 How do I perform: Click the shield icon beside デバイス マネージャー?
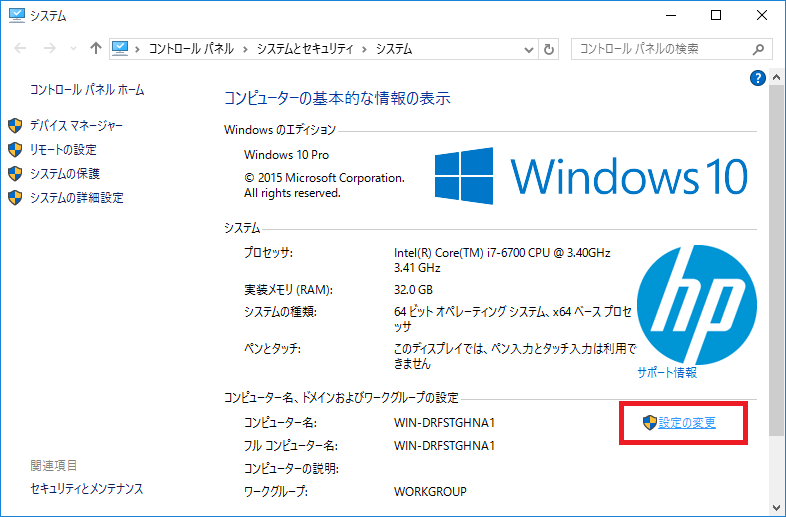tap(15, 126)
